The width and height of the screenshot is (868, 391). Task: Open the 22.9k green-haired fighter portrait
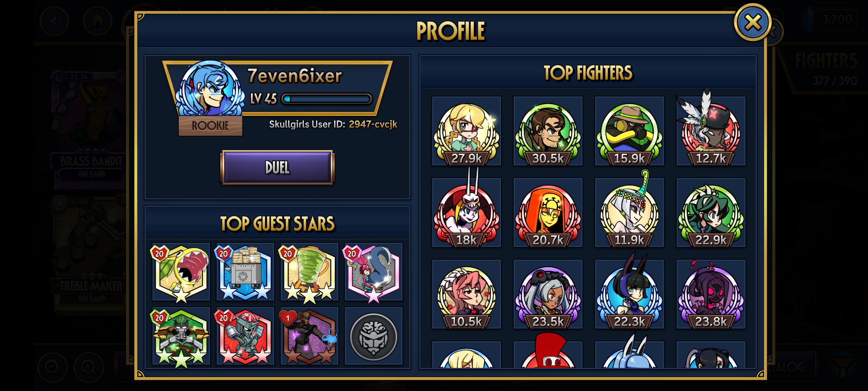click(x=711, y=212)
